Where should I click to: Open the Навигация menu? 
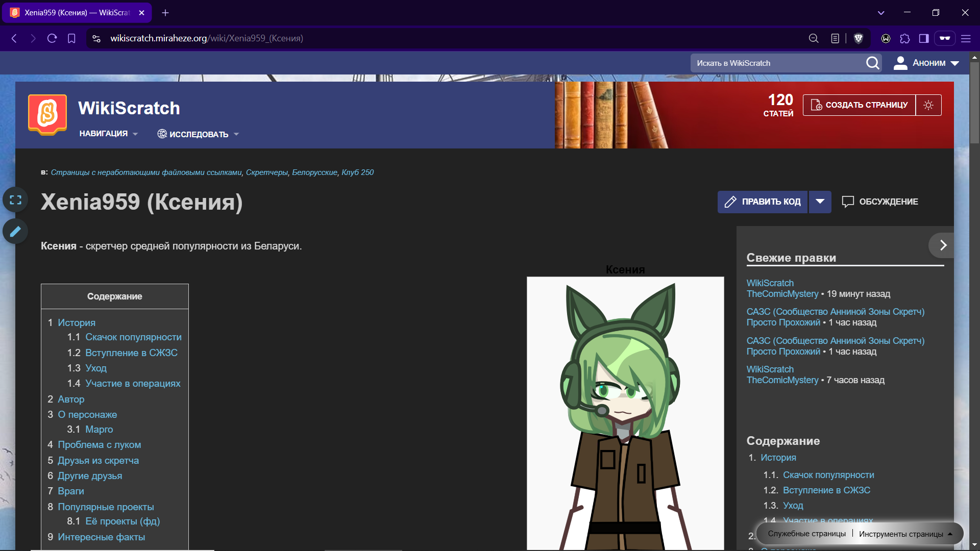point(108,134)
